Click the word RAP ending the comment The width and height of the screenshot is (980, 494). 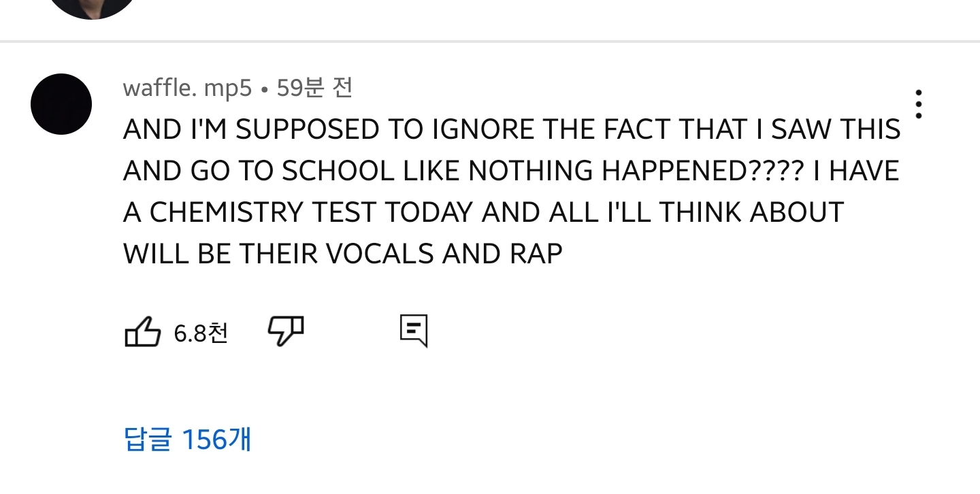click(x=536, y=254)
